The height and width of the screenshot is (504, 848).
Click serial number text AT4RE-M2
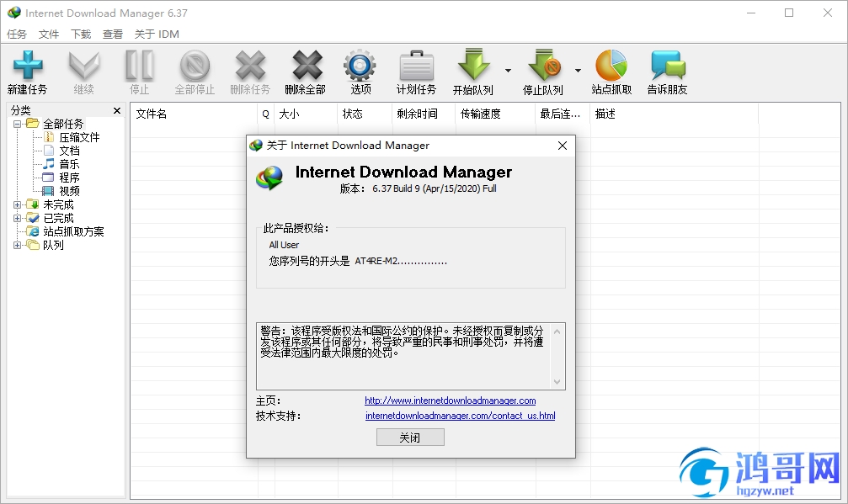401,262
